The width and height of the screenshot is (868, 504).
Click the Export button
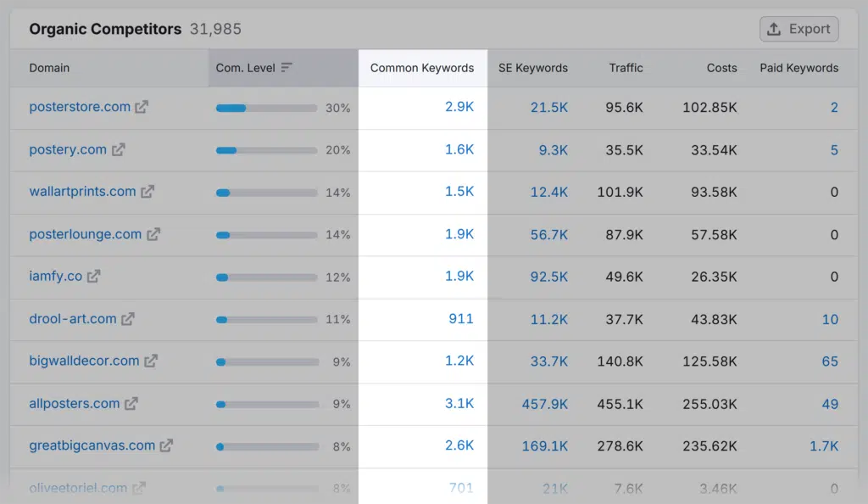798,29
